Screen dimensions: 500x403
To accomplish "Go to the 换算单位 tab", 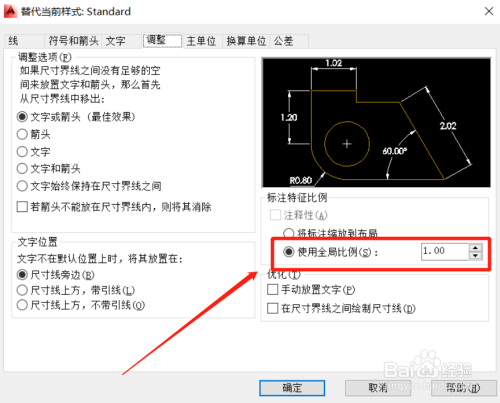I will click(x=246, y=41).
